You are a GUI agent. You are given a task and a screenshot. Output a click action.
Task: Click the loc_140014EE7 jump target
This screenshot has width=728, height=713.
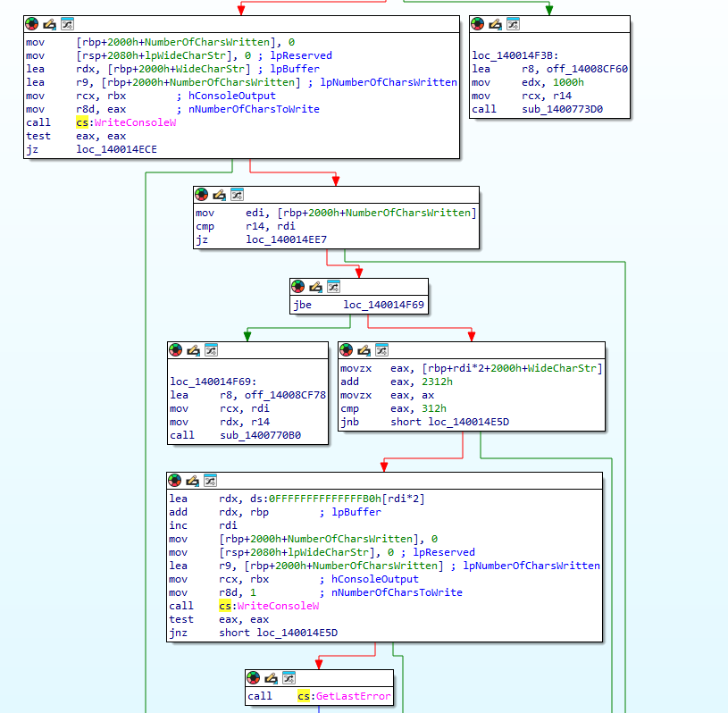coord(280,240)
